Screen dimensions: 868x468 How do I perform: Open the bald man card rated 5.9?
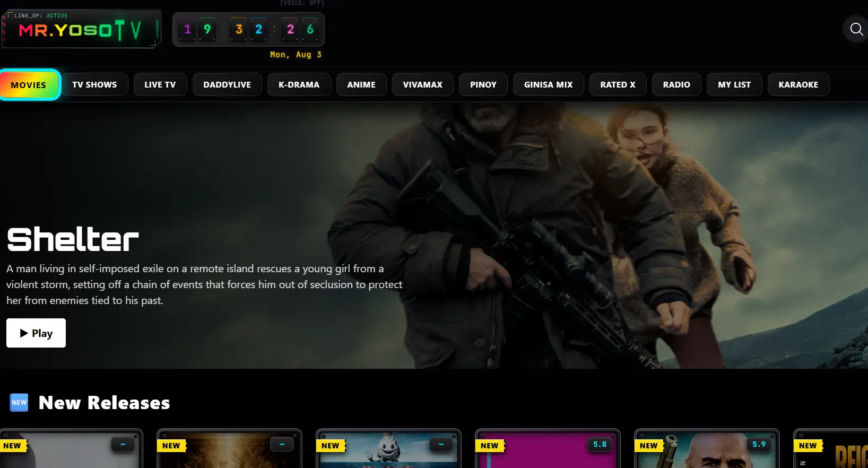[x=707, y=448]
